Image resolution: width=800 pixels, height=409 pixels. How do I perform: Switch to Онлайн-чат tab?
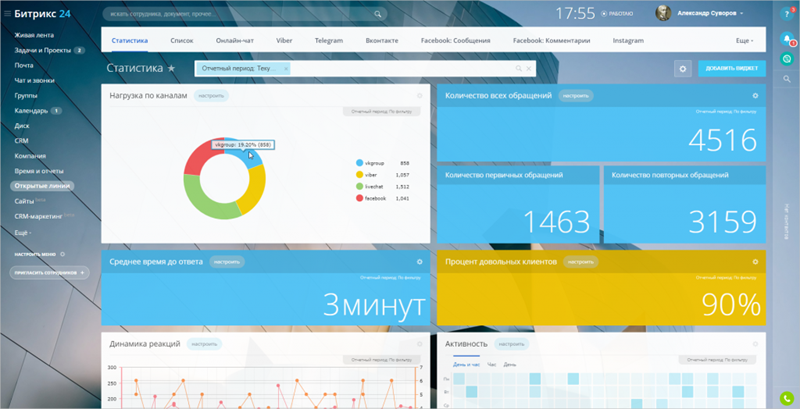tap(235, 40)
